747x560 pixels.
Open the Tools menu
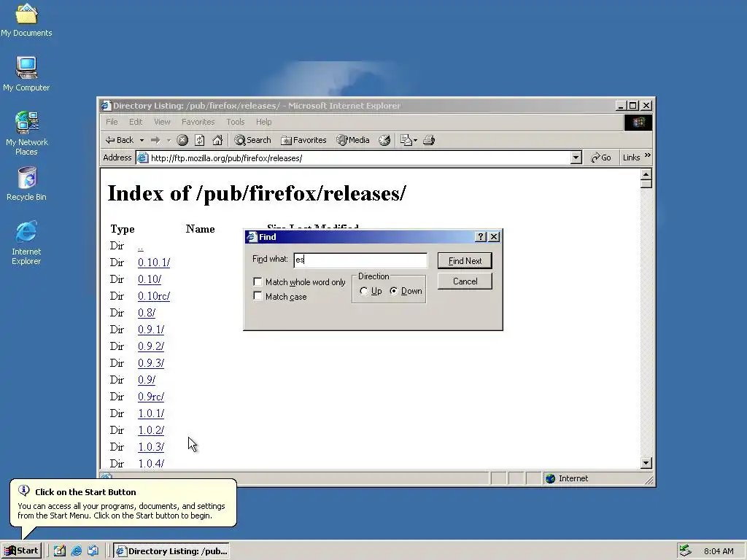tap(236, 122)
